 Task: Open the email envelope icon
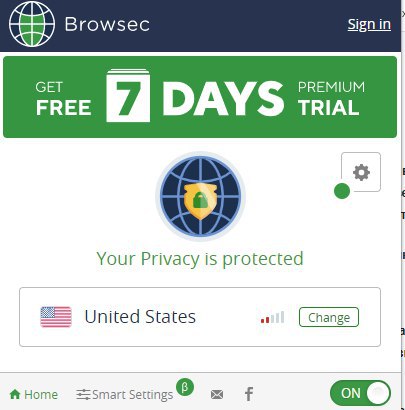point(217,395)
